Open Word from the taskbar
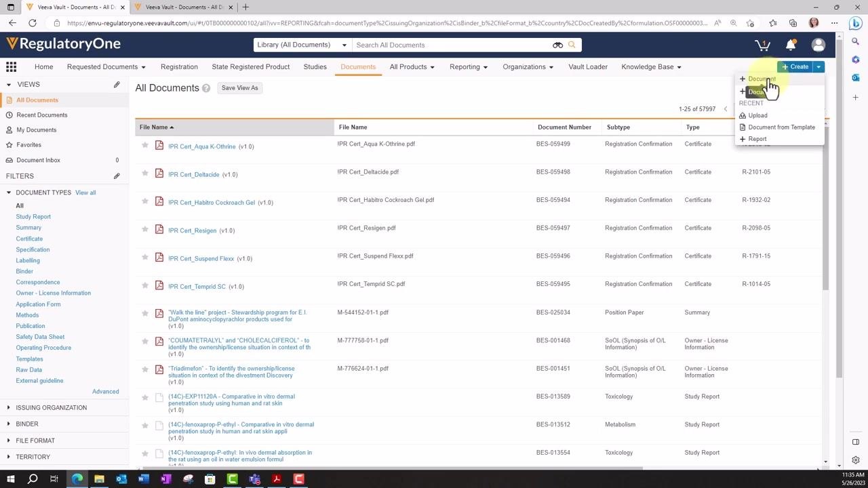The image size is (868, 488). pyautogui.click(x=143, y=479)
